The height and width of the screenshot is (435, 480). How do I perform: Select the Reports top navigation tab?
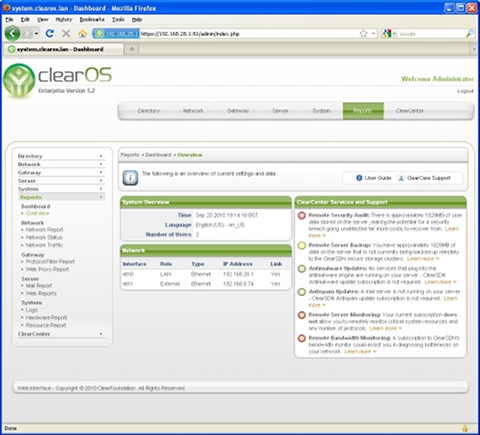pyautogui.click(x=363, y=111)
